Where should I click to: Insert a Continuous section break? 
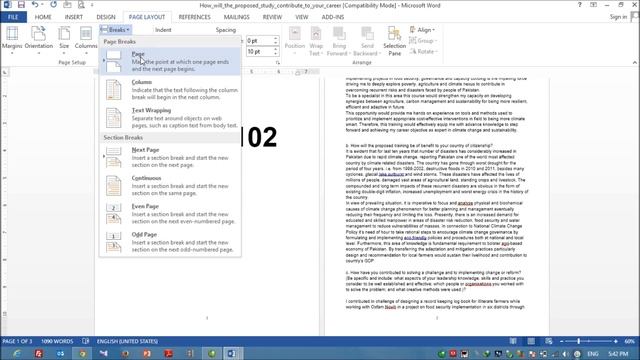point(170,185)
